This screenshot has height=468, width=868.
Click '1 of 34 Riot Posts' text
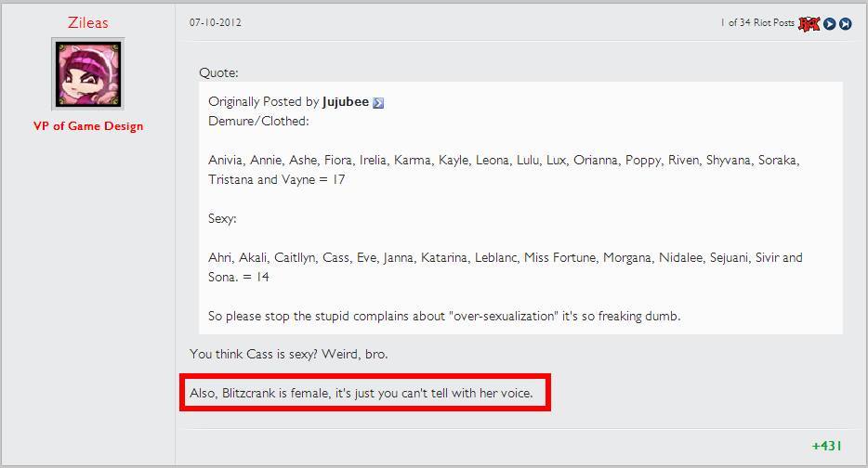tap(757, 22)
